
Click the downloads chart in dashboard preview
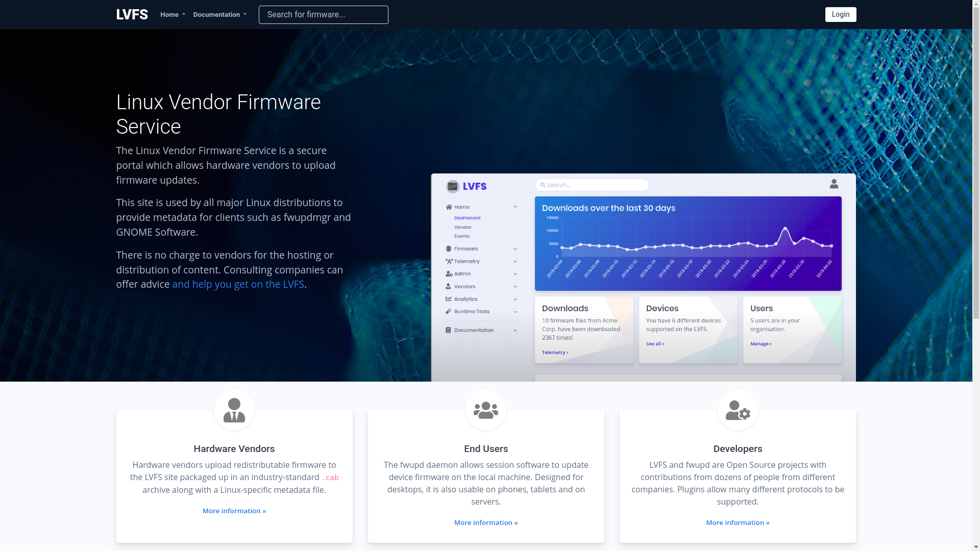point(688,243)
